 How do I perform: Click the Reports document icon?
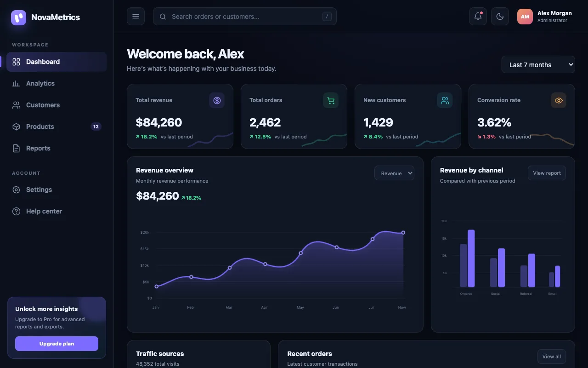coord(16,148)
